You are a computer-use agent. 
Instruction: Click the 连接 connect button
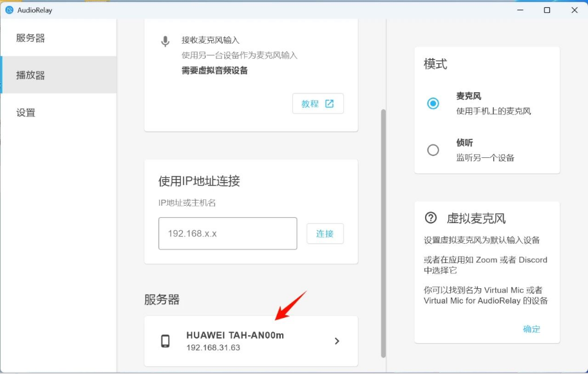325,233
